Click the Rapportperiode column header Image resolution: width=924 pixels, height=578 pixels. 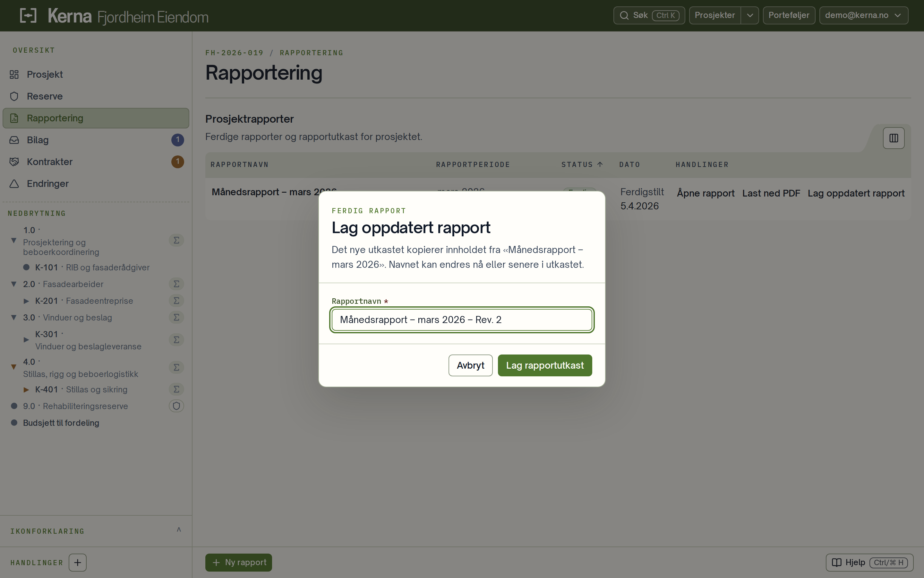click(x=473, y=164)
